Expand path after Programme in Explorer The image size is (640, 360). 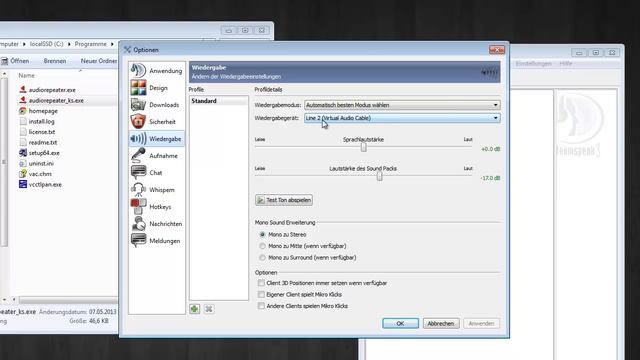pos(112,44)
